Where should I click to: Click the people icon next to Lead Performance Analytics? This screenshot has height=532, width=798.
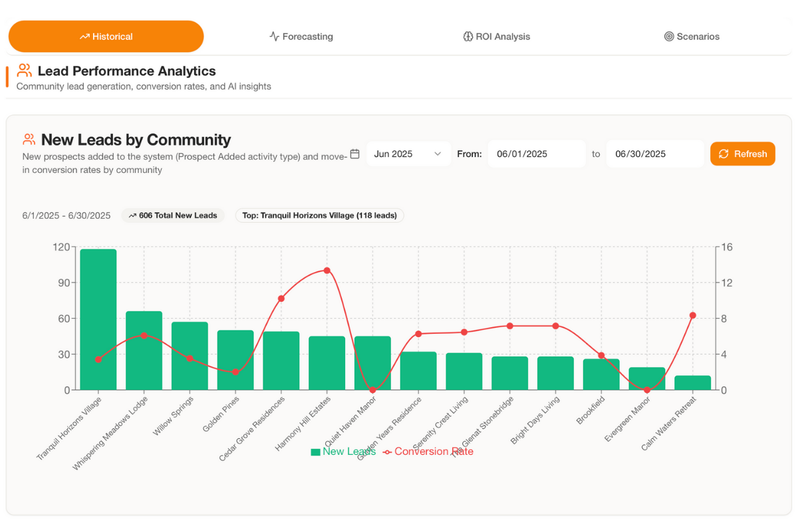pos(25,70)
